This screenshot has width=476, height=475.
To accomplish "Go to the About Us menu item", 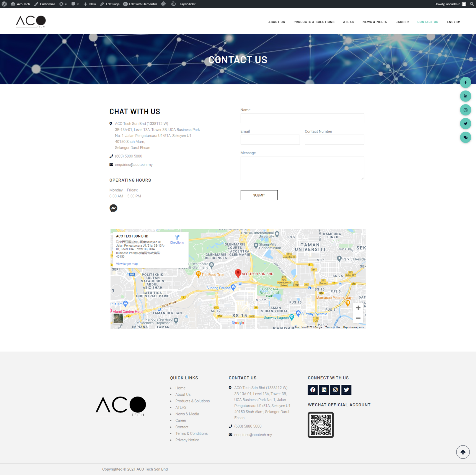I will click(276, 22).
